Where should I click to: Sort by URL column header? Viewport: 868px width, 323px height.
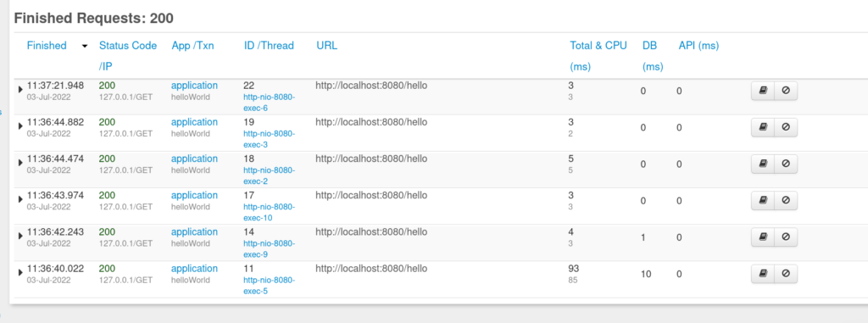(x=326, y=46)
